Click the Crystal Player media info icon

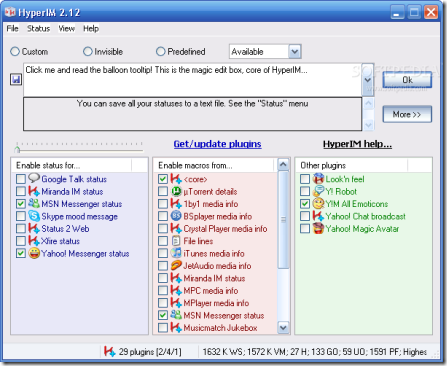pos(176,229)
